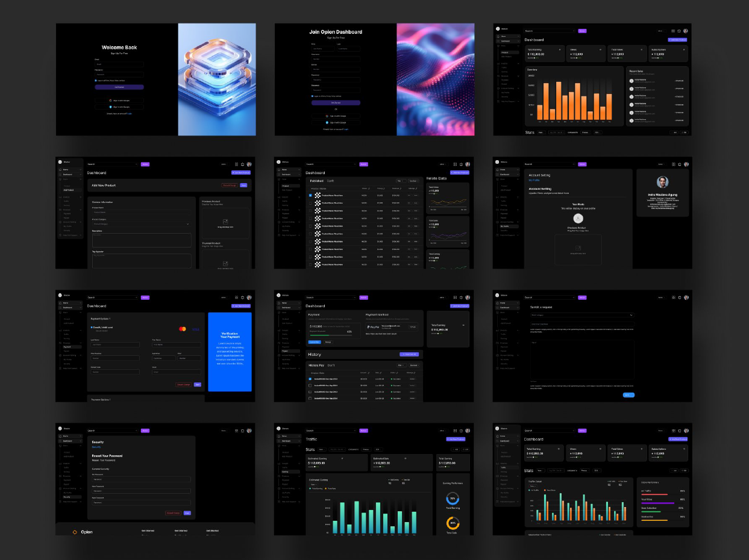
Task: Click the PayPal logo under Payment Method
Action: (373, 326)
